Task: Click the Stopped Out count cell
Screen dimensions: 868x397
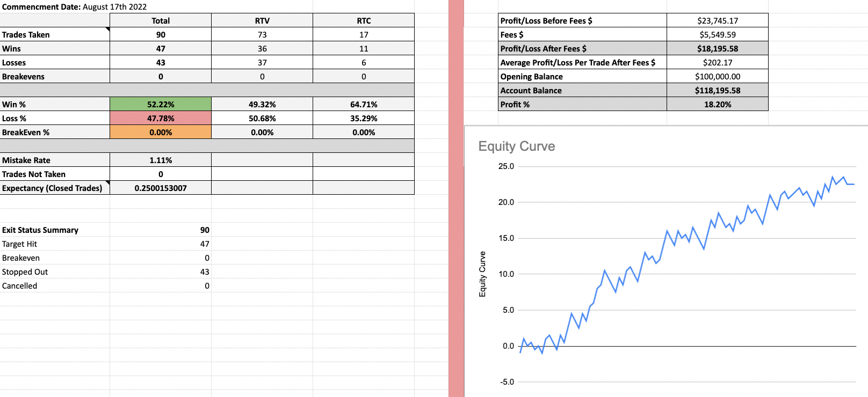Action: (x=204, y=272)
